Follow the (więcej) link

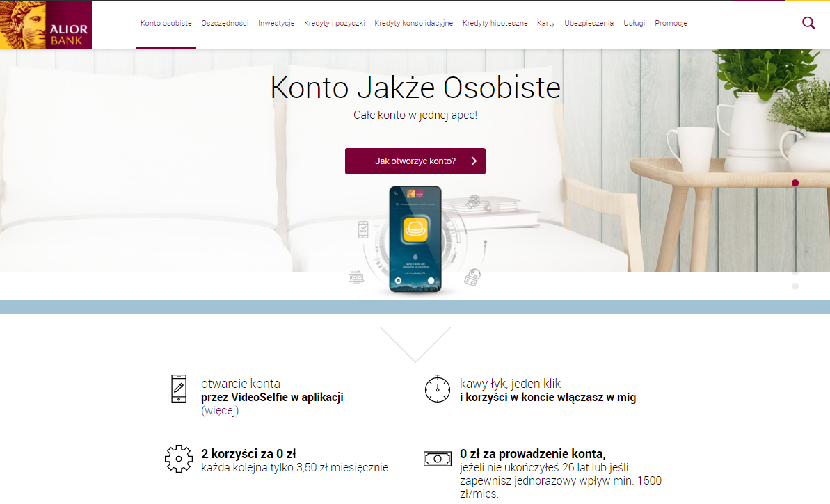221,410
